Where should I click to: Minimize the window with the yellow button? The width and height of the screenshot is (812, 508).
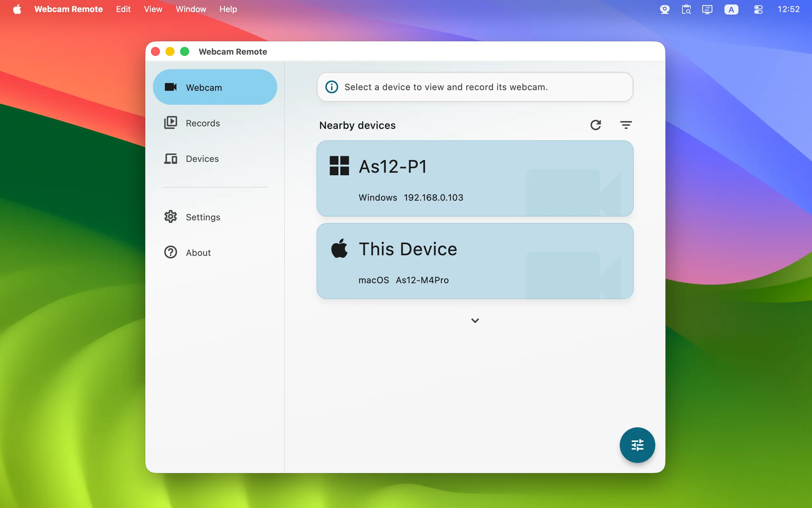click(x=170, y=51)
